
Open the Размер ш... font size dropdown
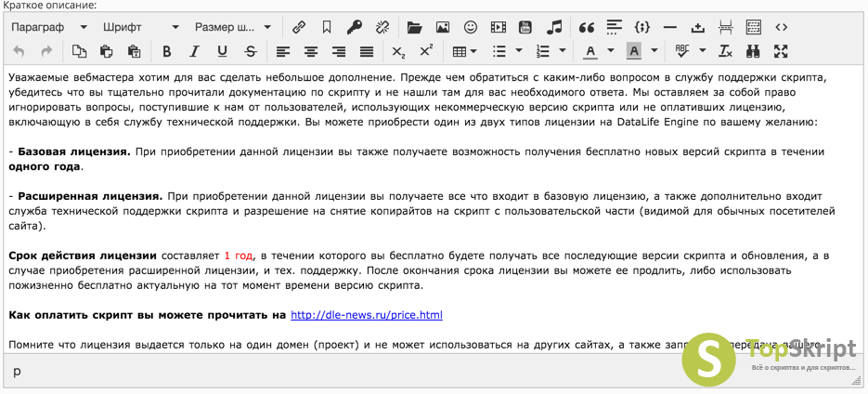click(232, 27)
